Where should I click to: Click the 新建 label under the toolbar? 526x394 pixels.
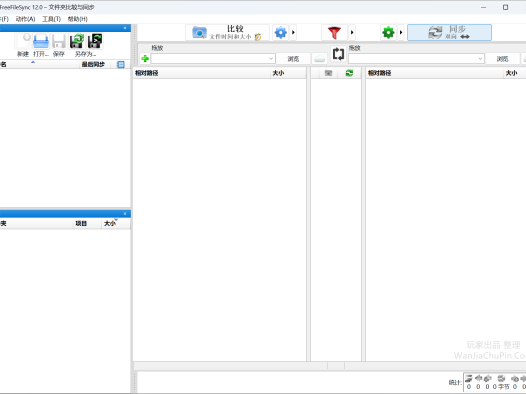tap(23, 54)
